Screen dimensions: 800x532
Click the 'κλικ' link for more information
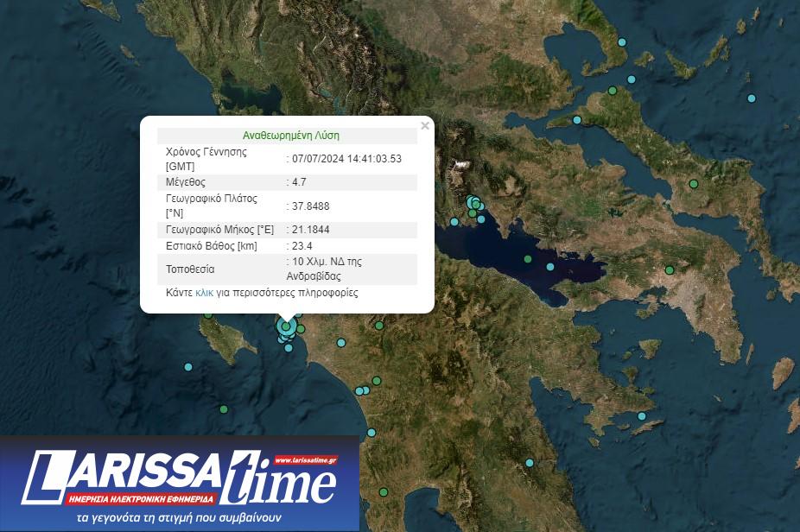coord(204,293)
